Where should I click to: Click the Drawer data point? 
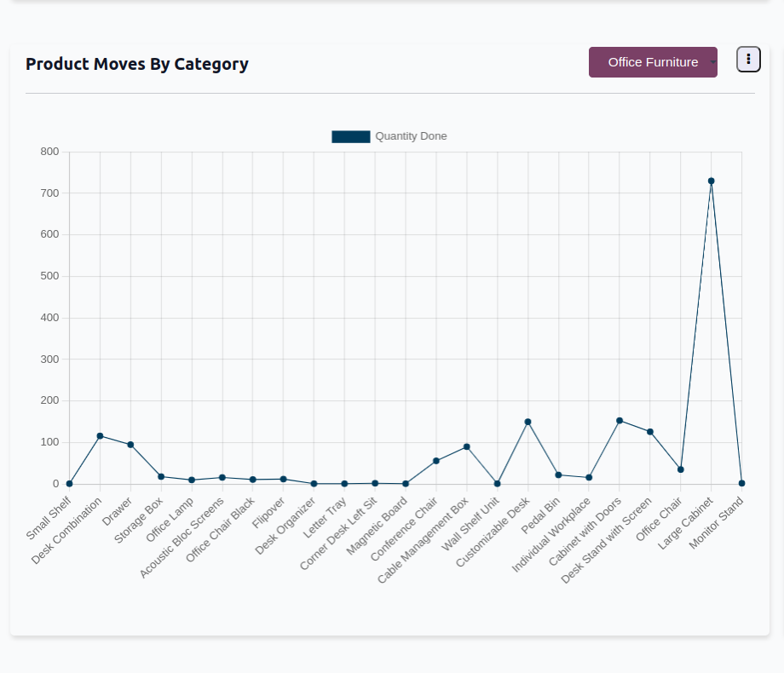(130, 445)
